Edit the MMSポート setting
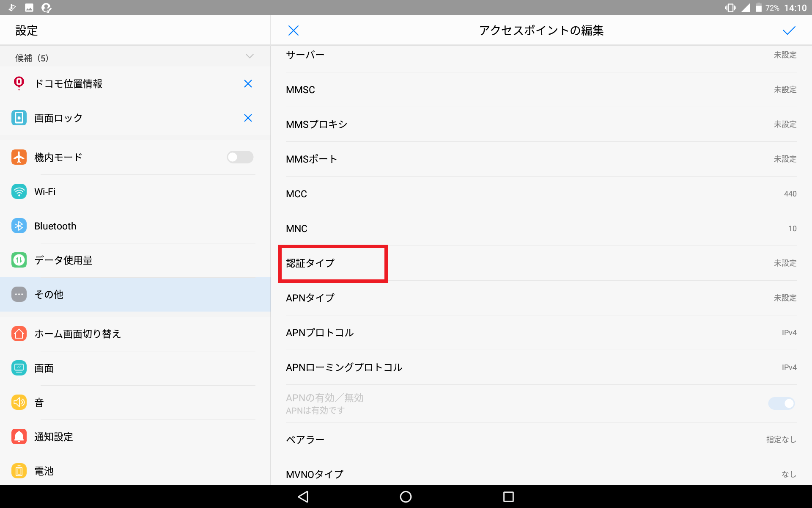Image resolution: width=812 pixels, height=508 pixels. point(541,159)
